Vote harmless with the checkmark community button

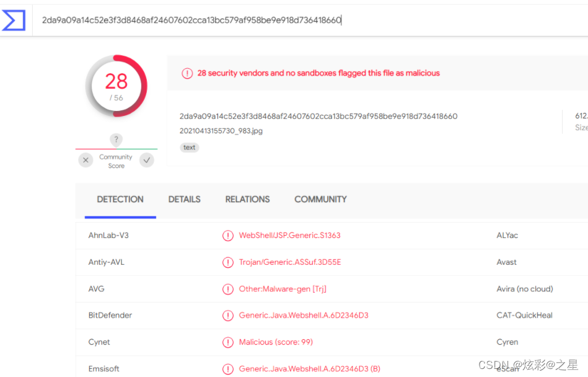pos(147,160)
